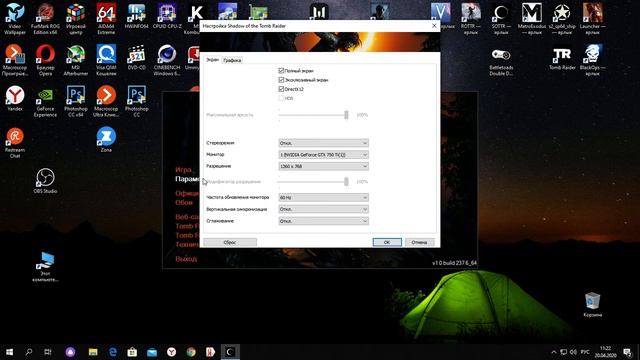This screenshot has width=640, height=360.
Task: Select the BlackOps skull shortcut
Action: point(592,60)
